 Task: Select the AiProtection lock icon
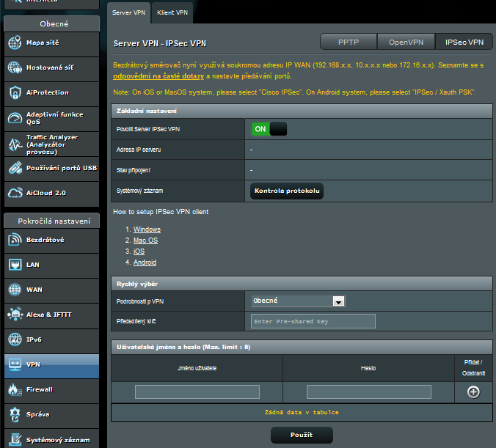tap(15, 93)
